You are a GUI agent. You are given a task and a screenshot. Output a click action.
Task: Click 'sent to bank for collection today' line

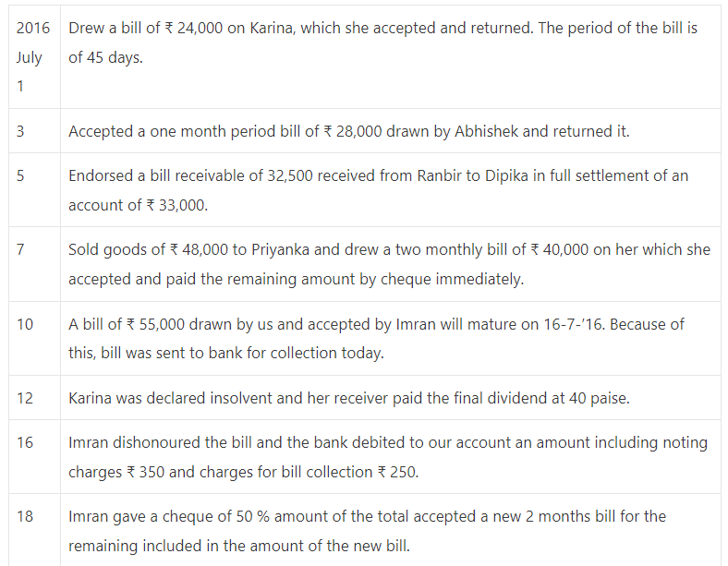226,353
